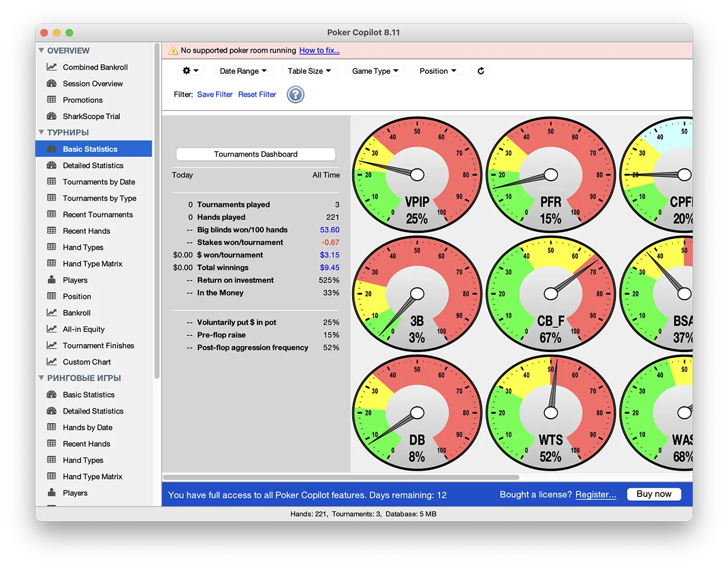Open the gear settings filter menu

point(190,71)
